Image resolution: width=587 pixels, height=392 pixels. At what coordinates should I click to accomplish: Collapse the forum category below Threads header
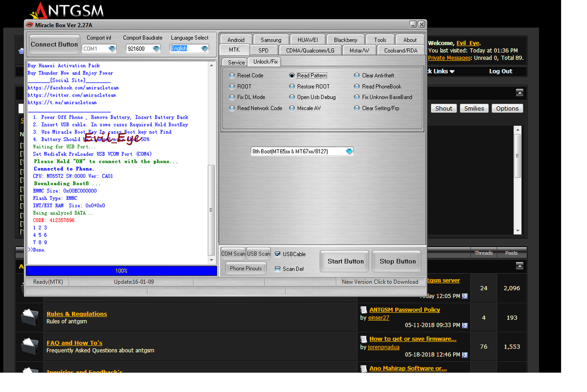click(x=519, y=266)
